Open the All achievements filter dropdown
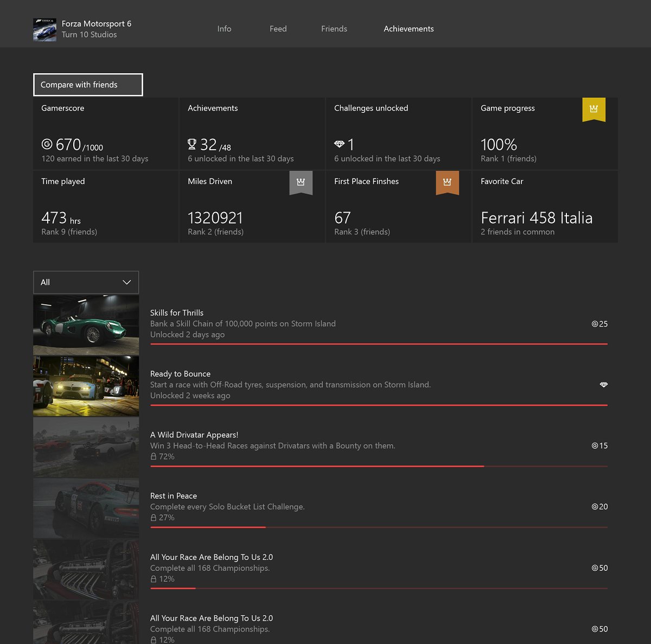651x644 pixels. pyautogui.click(x=86, y=282)
